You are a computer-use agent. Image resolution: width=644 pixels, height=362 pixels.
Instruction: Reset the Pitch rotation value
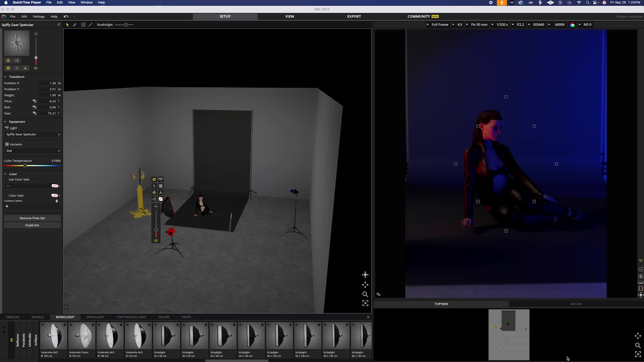pos(34,101)
